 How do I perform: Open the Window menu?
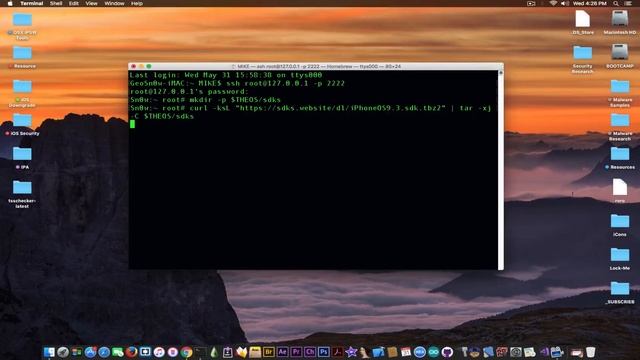[114, 3]
